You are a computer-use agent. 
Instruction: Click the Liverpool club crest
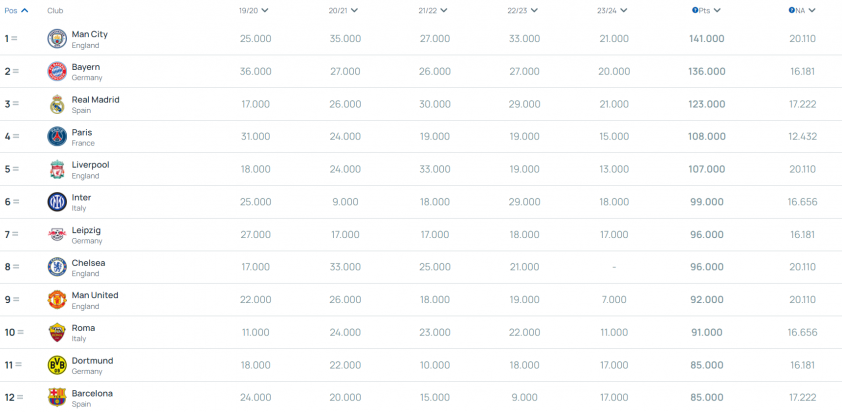[x=57, y=169]
